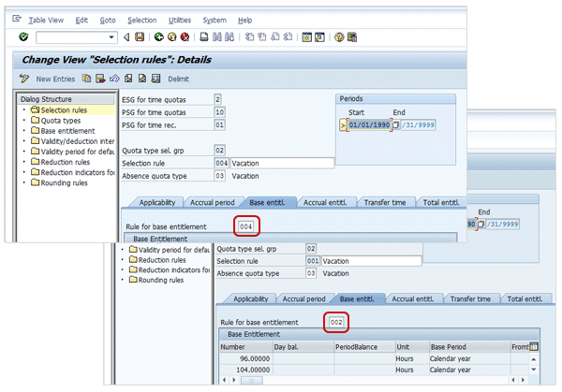
Task: Click the table vertical scrollbar down arrow
Action: coord(534,370)
